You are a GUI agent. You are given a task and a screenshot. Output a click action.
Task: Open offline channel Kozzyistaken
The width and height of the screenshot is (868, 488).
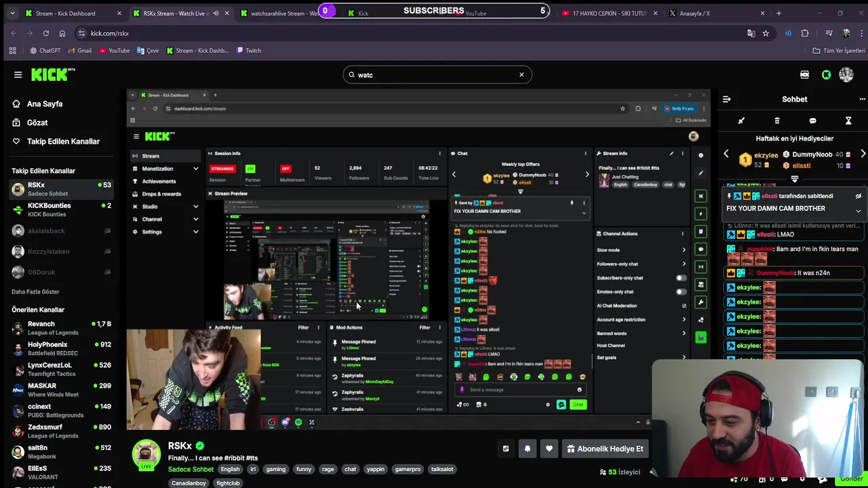click(61, 251)
